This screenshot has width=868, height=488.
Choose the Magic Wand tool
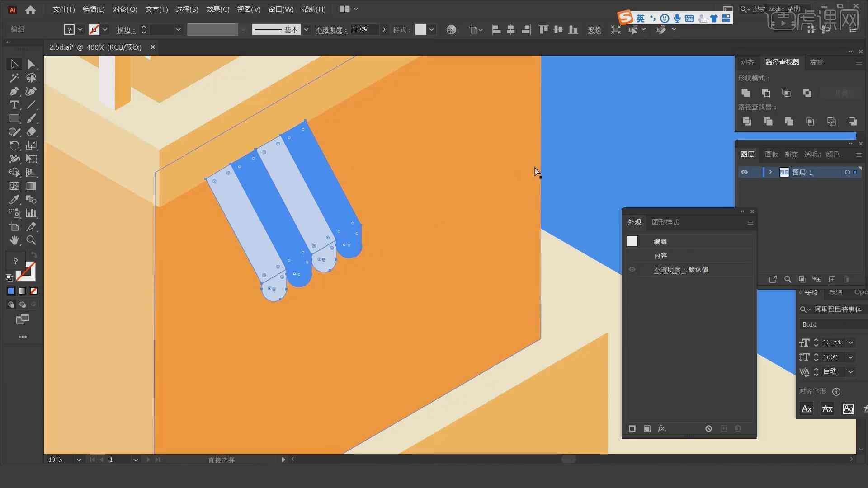pyautogui.click(x=14, y=78)
